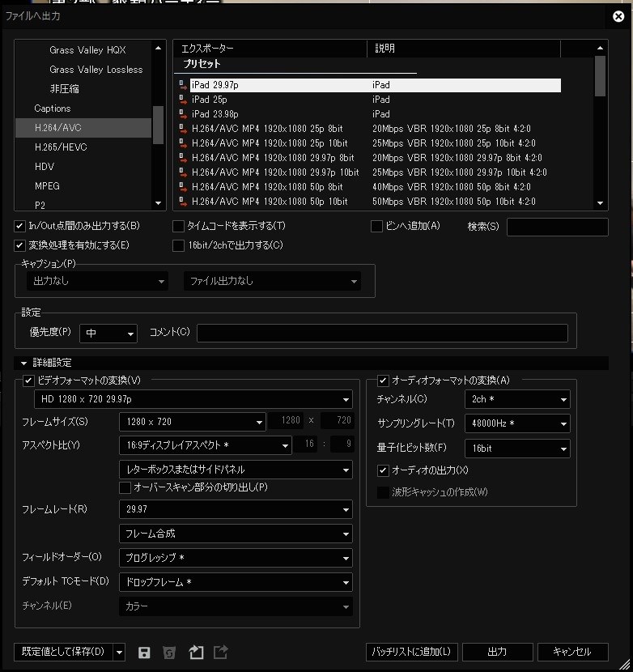This screenshot has height=672, width=633.
Task: Select Grass Valley HQX in exporter tree
Action: [87, 50]
